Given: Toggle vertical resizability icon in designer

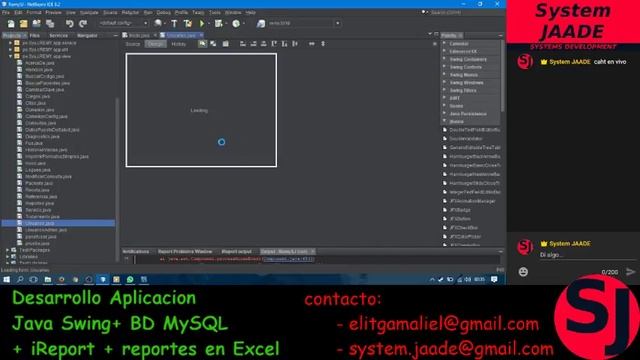Looking at the screenshot, I should pyautogui.click(x=323, y=44).
